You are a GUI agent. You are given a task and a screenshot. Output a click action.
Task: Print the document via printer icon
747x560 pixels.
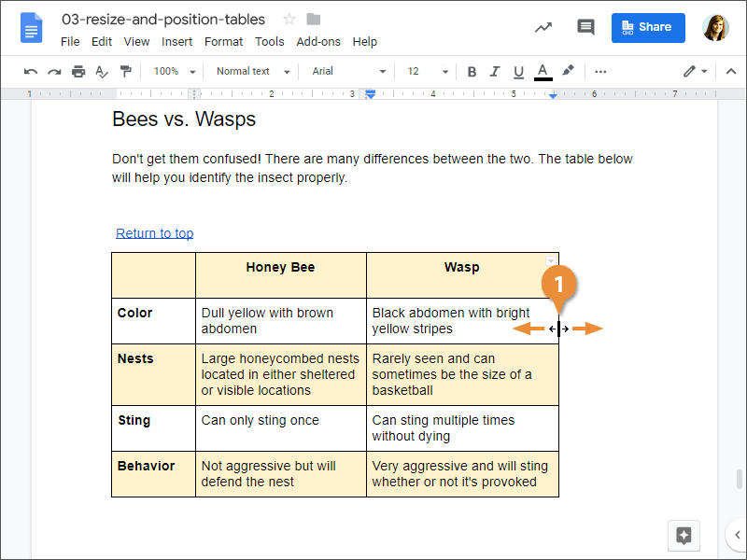point(78,72)
